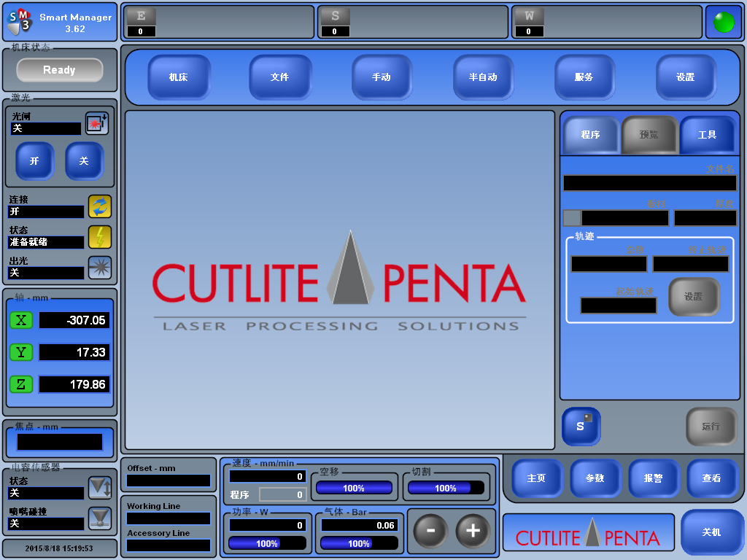Screen dimensions: 747x560
Task: Click the W counter indicator
Action: point(528,23)
